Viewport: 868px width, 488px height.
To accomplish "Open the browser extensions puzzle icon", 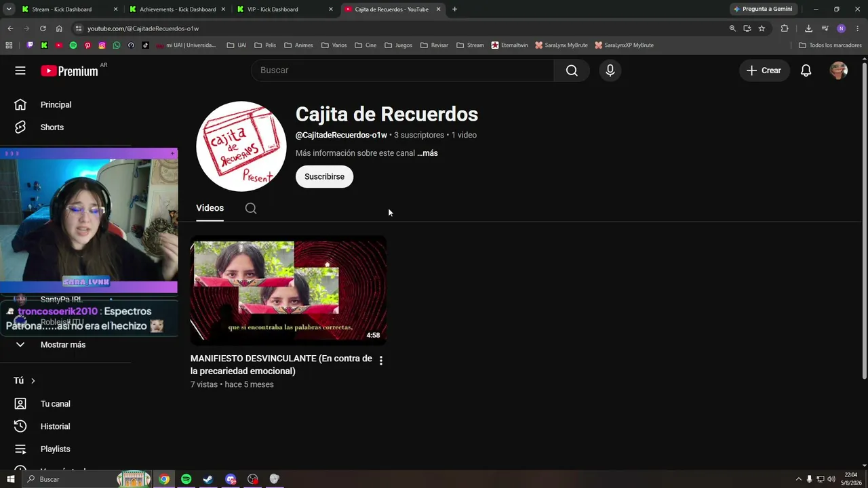I will pyautogui.click(x=785, y=28).
